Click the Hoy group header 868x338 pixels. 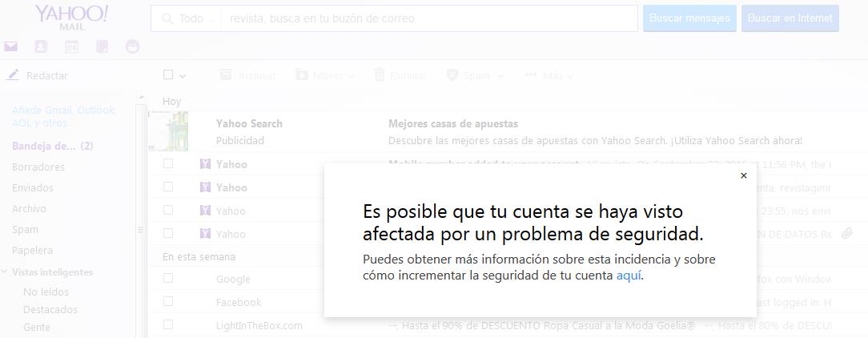171,102
